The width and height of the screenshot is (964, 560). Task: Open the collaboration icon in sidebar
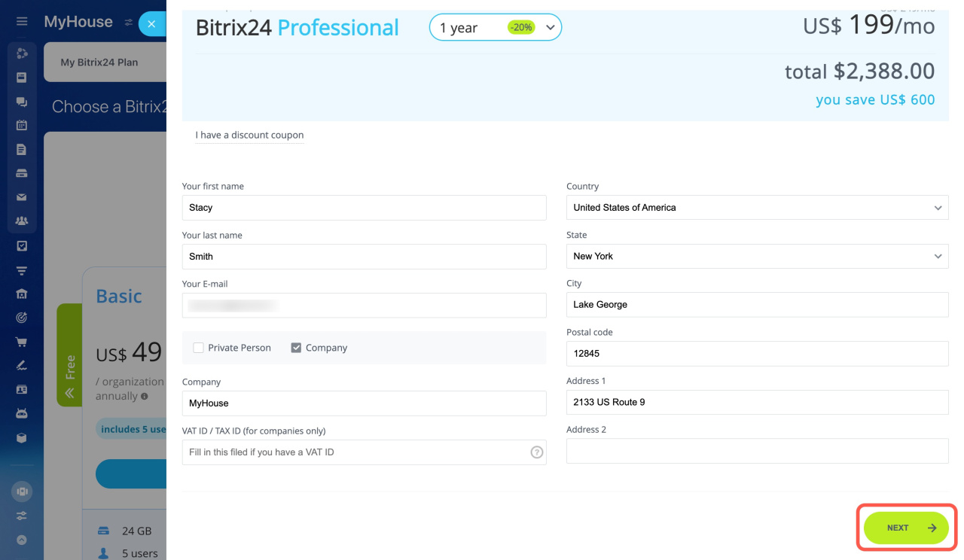pos(22,53)
